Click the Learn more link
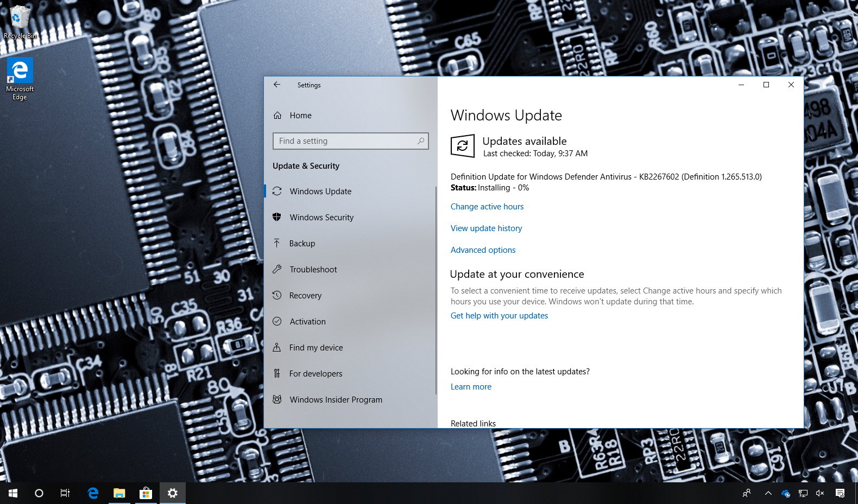The width and height of the screenshot is (858, 504). tap(471, 387)
